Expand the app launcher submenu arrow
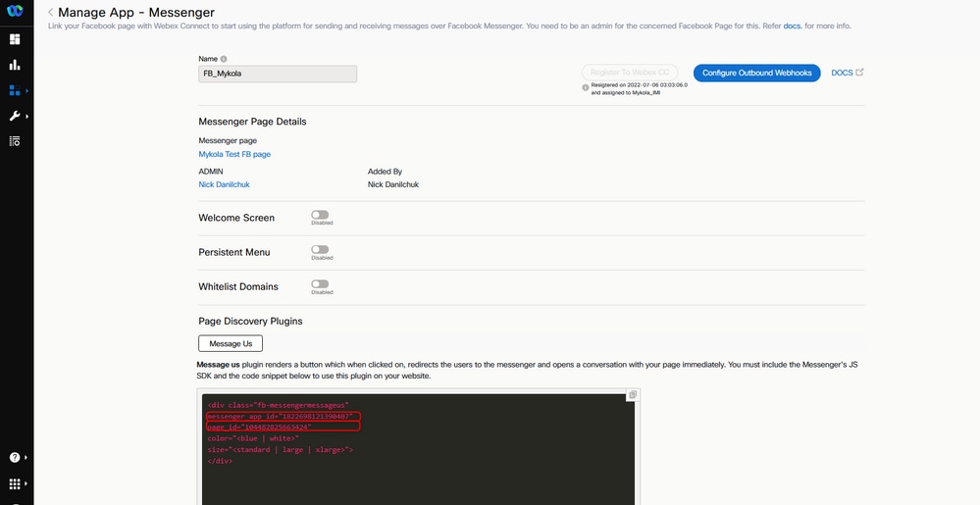The height and width of the screenshot is (505, 980). 26,483
